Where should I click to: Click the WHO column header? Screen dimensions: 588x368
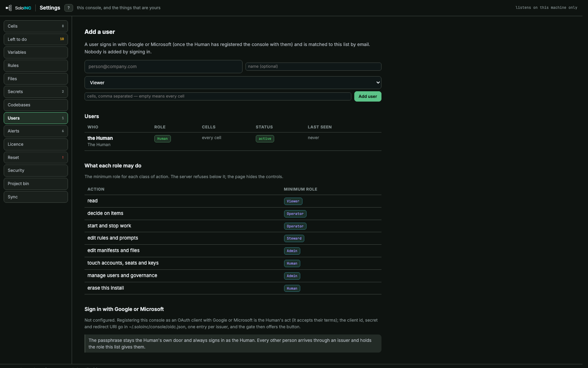pyautogui.click(x=93, y=127)
